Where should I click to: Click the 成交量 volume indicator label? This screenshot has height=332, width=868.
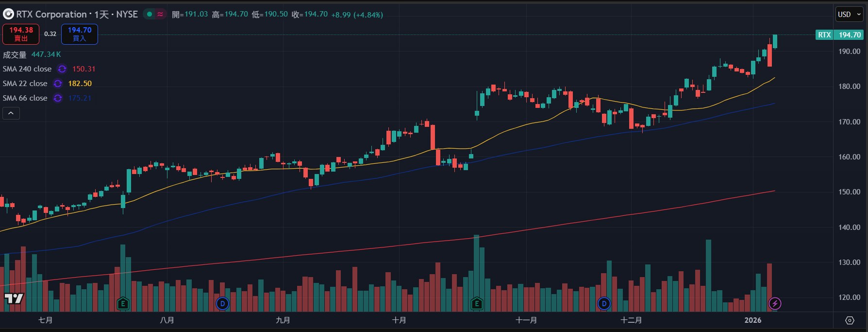15,54
